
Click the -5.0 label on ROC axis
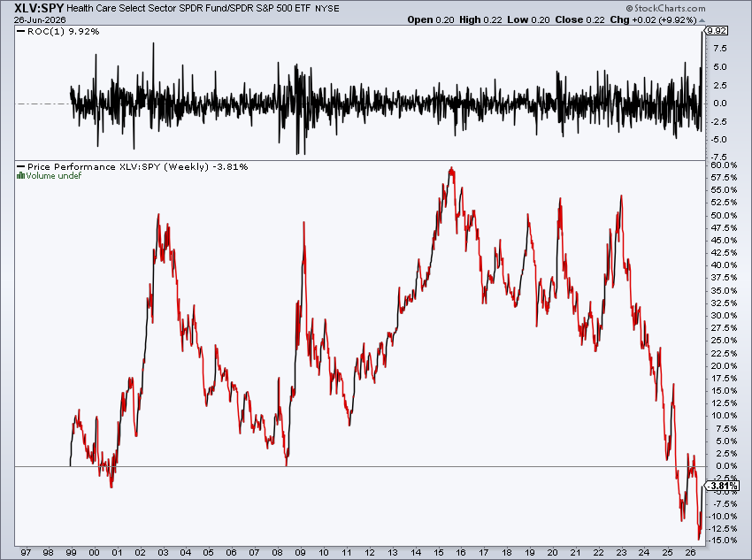click(x=718, y=140)
